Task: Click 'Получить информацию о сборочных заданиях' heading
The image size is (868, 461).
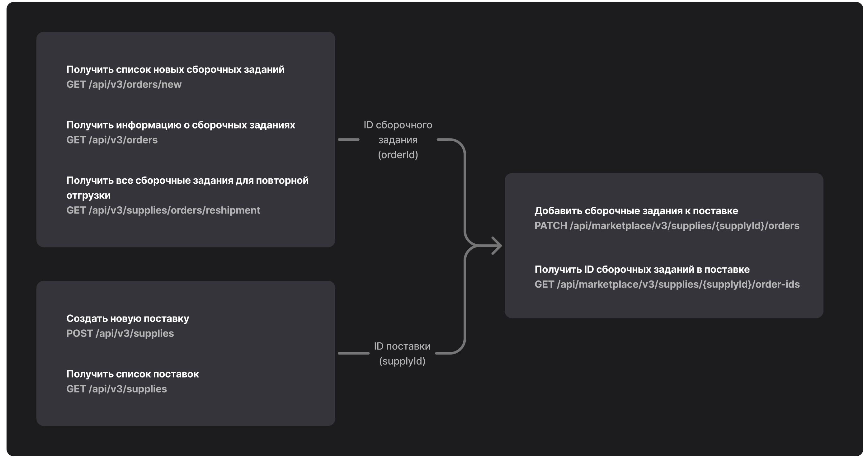Action: tap(181, 125)
